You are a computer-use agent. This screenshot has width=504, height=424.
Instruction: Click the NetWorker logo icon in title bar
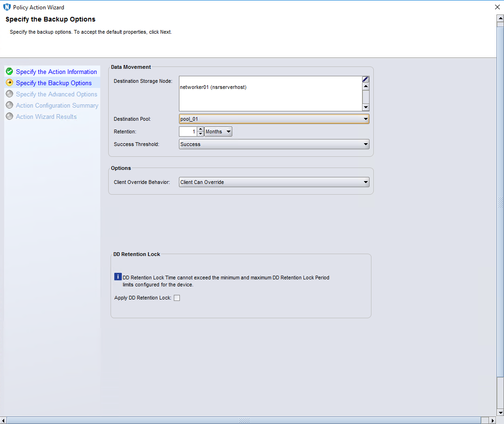tap(7, 7)
